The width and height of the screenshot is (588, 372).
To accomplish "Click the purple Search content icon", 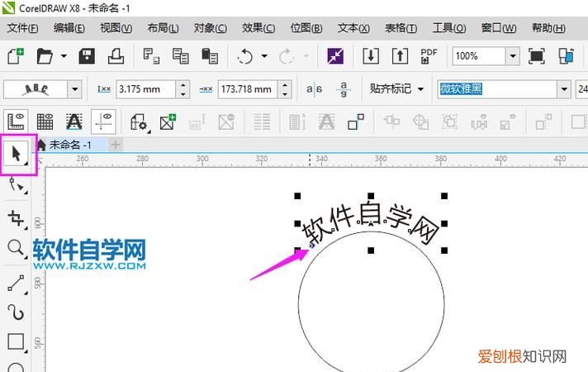I will 335,56.
